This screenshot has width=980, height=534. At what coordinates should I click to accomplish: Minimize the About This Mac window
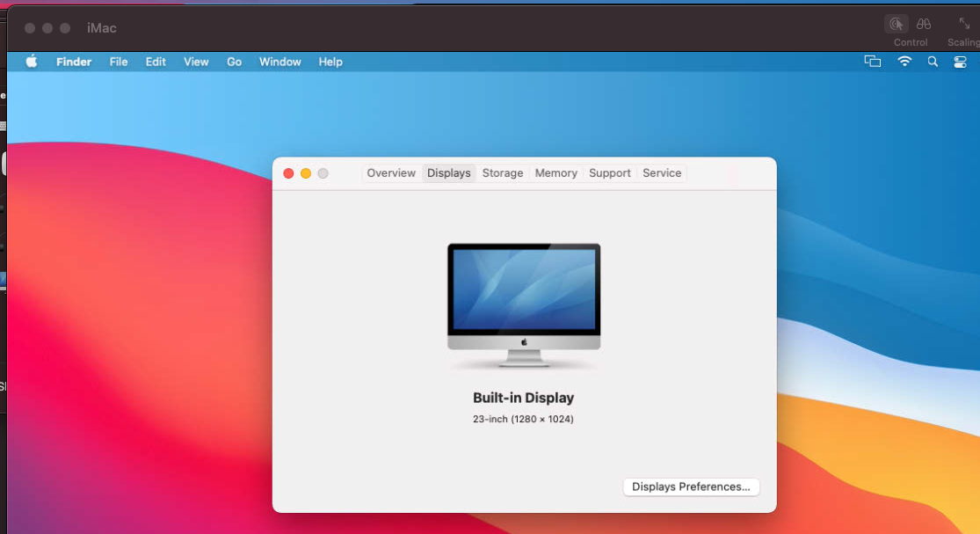pyautogui.click(x=306, y=173)
